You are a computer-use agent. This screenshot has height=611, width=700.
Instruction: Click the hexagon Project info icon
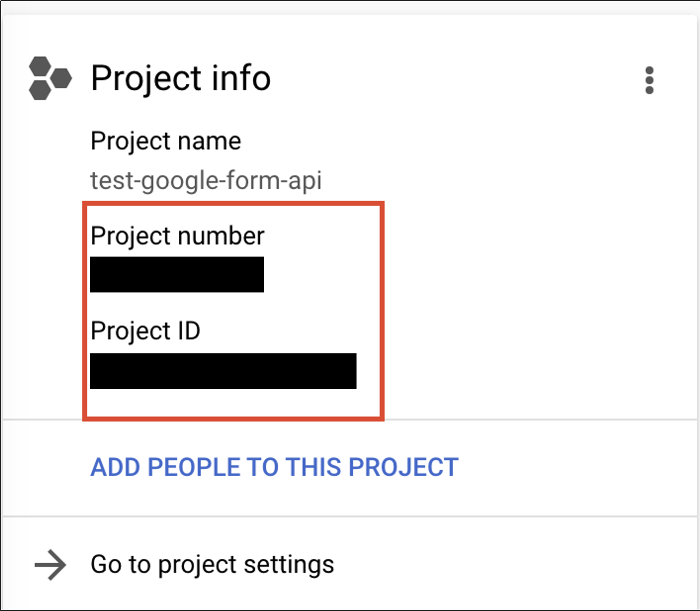(49, 78)
